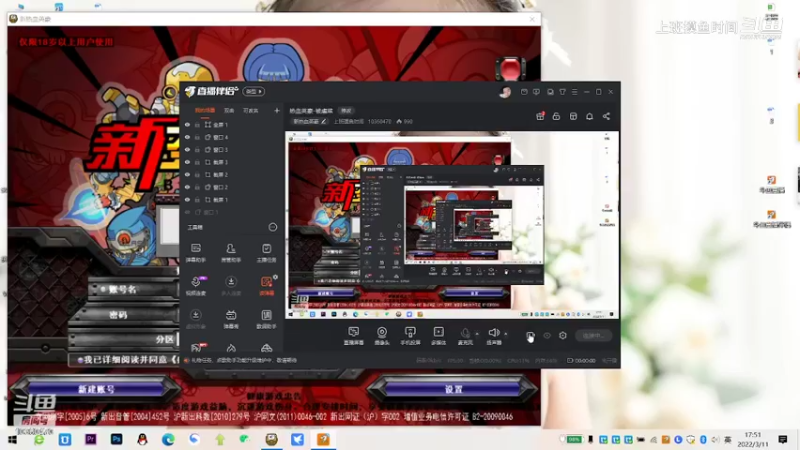Screen dimensions: 800x450
Task: Open the 弹幕助手 tool in toolbox
Action: point(195,252)
